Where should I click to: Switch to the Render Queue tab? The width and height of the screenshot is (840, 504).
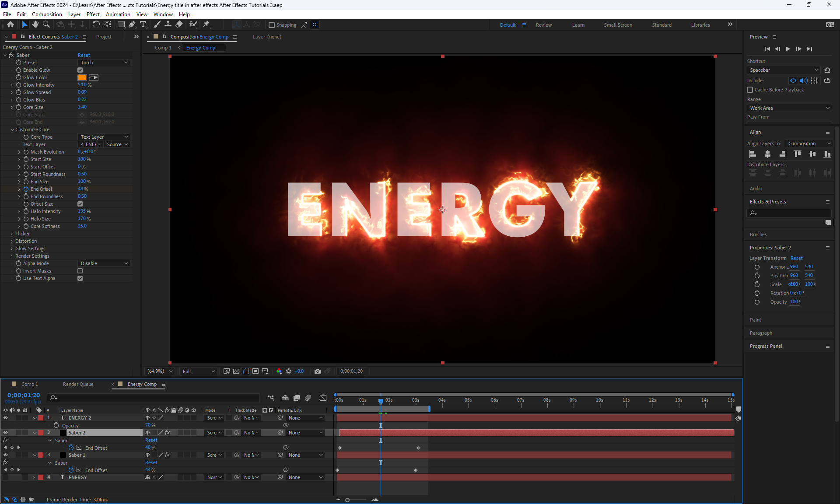point(78,384)
